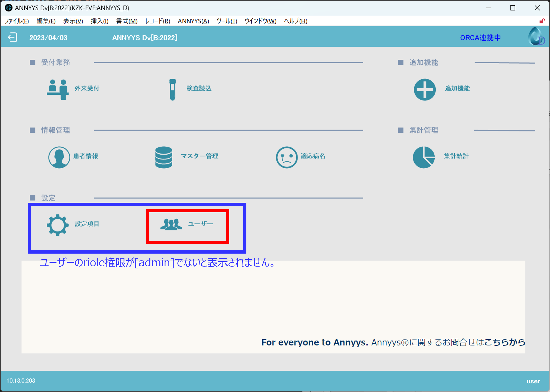Open the ツール(T) menu
Viewport: 550px width, 392px height.
point(227,21)
